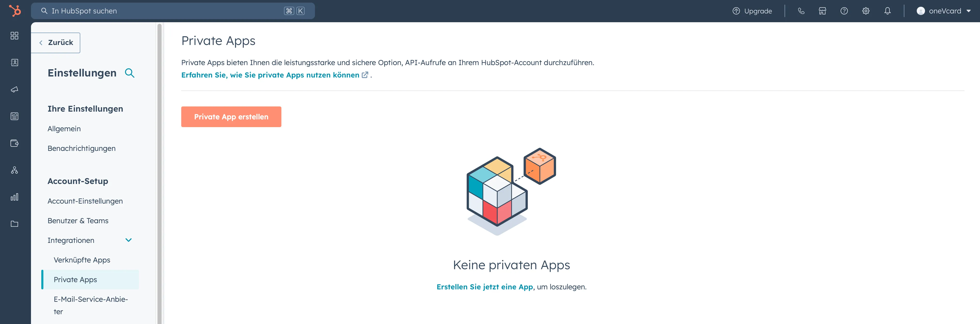Viewport: 980px width, 324px height.
Task: Open the bookmarks grid icon in left rail
Action: [14, 36]
